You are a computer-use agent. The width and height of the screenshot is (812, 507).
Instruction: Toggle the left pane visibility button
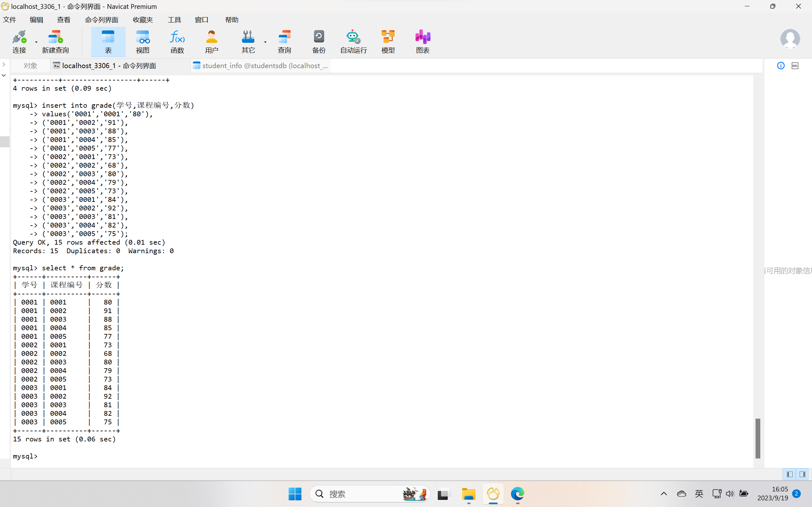click(789, 474)
